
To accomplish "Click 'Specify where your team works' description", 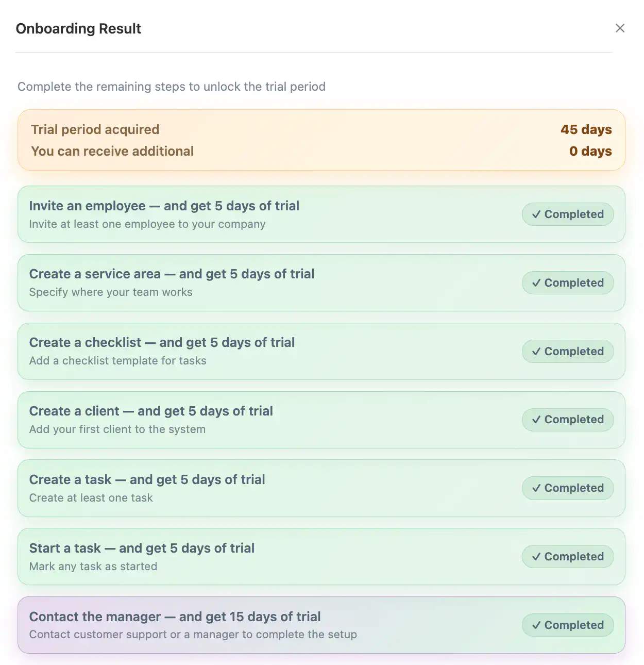I will [x=111, y=292].
